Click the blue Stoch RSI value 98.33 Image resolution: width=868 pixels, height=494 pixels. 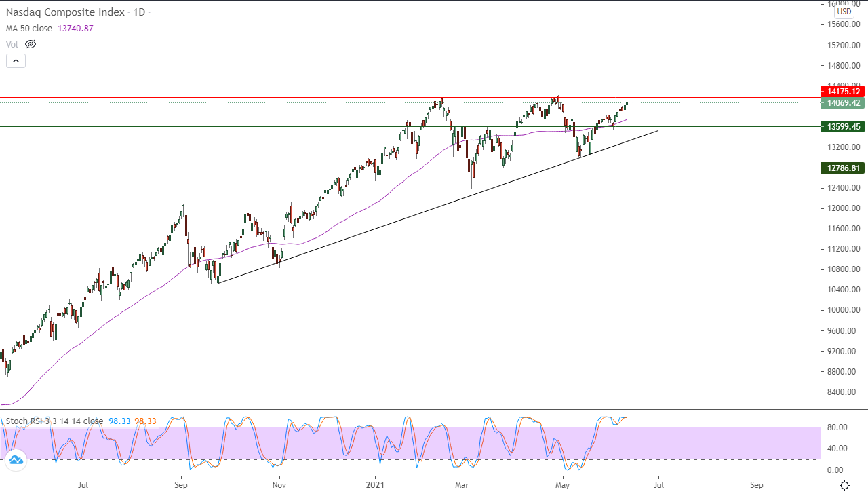click(x=119, y=421)
